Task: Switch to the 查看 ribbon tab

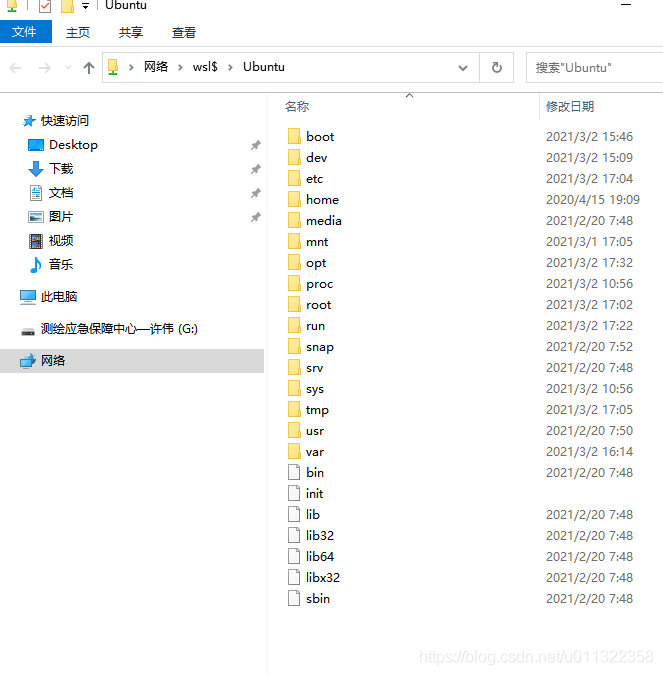Action: pos(184,32)
